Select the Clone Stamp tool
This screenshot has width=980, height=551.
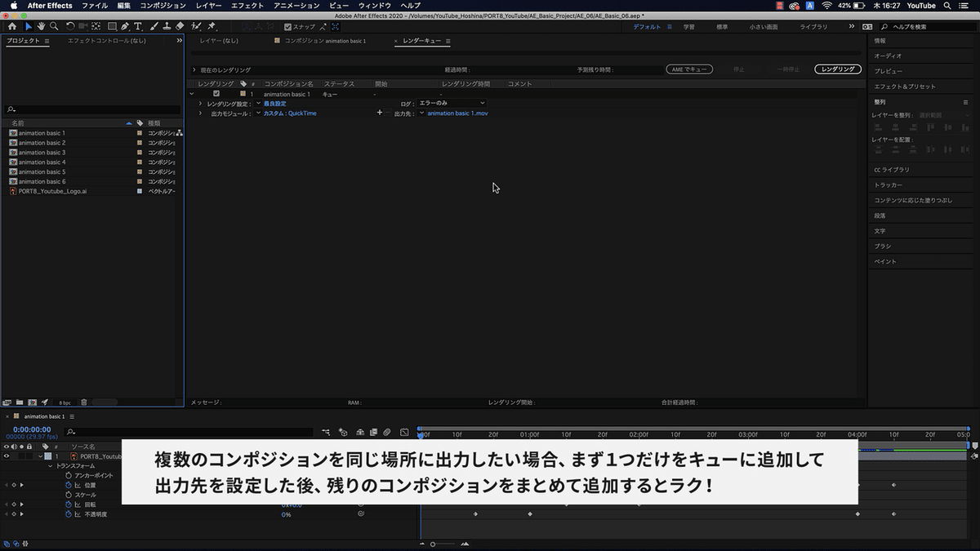click(x=166, y=27)
